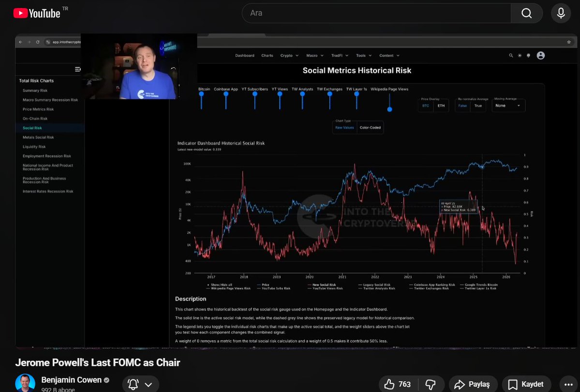Image resolution: width=580 pixels, height=392 pixels.
Task: Open the dashboard search magnifier icon
Action: tap(511, 56)
